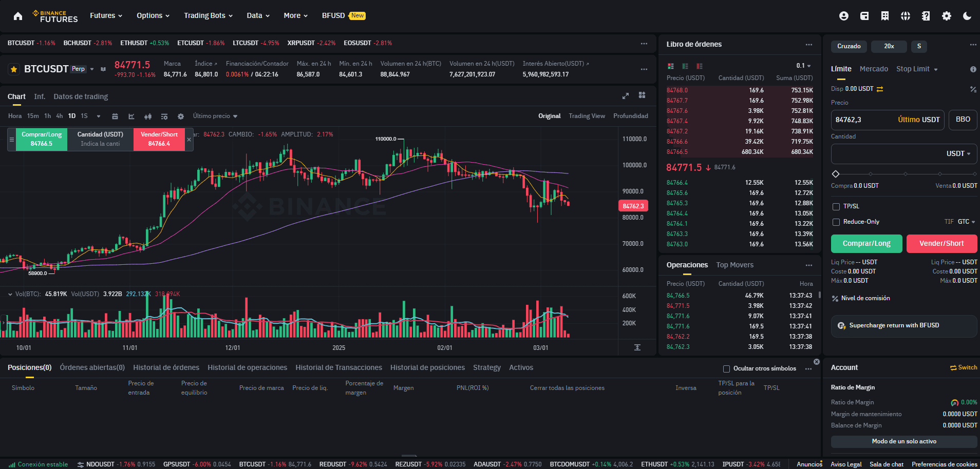Open the Data dropdown menu
The width and height of the screenshot is (980, 469).
tap(258, 15)
